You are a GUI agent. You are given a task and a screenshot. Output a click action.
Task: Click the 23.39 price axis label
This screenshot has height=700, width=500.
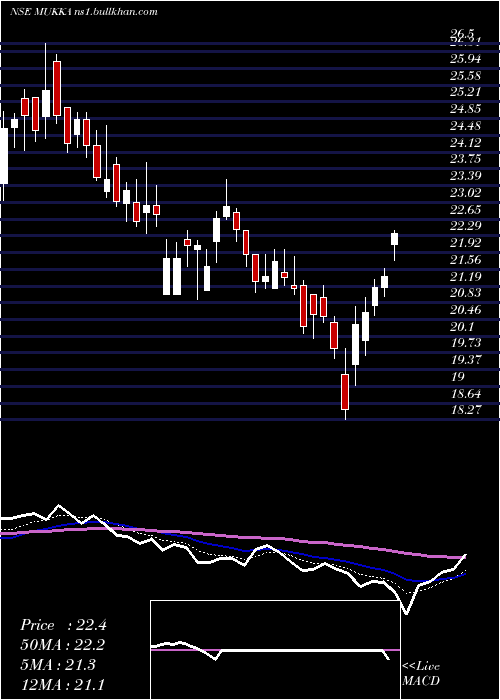(465, 176)
